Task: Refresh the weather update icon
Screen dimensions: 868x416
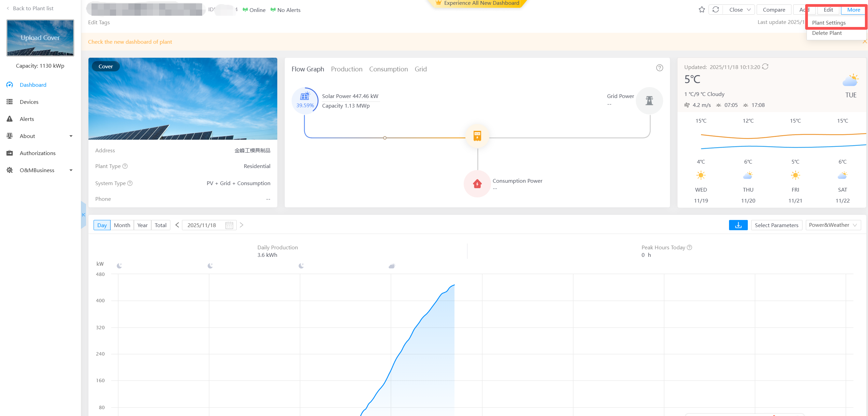Action: 765,67
